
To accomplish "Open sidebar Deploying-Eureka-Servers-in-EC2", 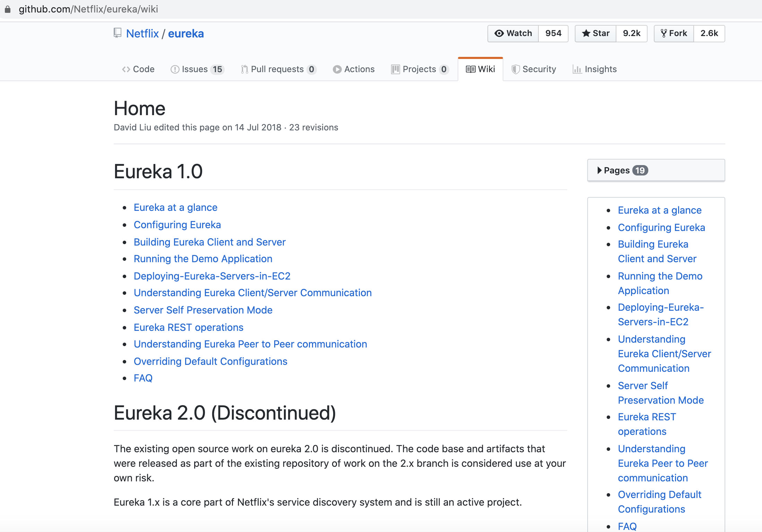I will pos(660,315).
